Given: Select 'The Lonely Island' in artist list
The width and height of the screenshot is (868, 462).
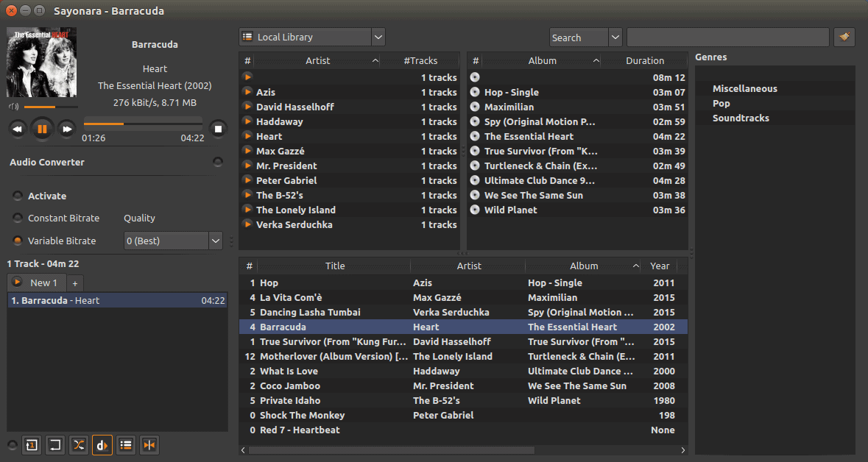Looking at the screenshot, I should pyautogui.click(x=350, y=210).
